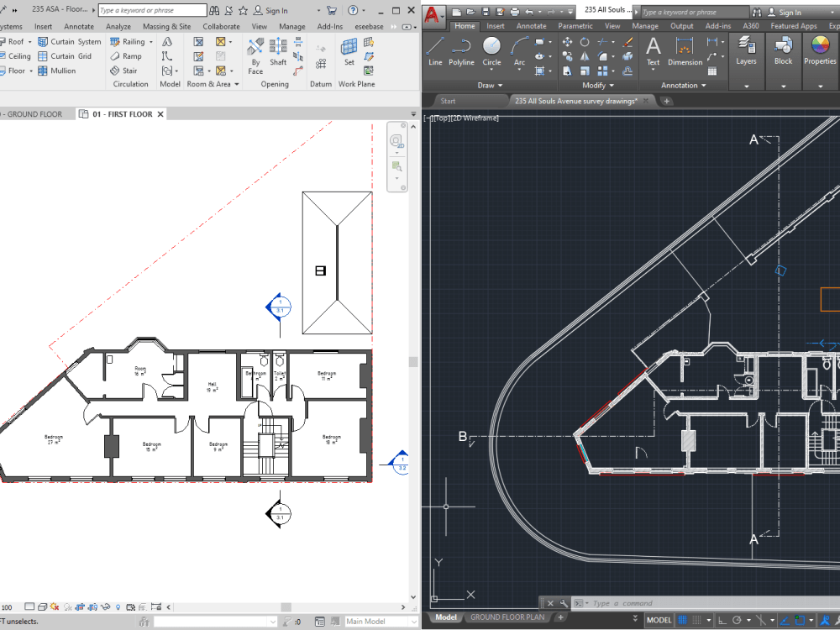Viewport: 840px width, 630px height.
Task: Click the Curtain System tool in Revit
Action: pyautogui.click(x=69, y=41)
